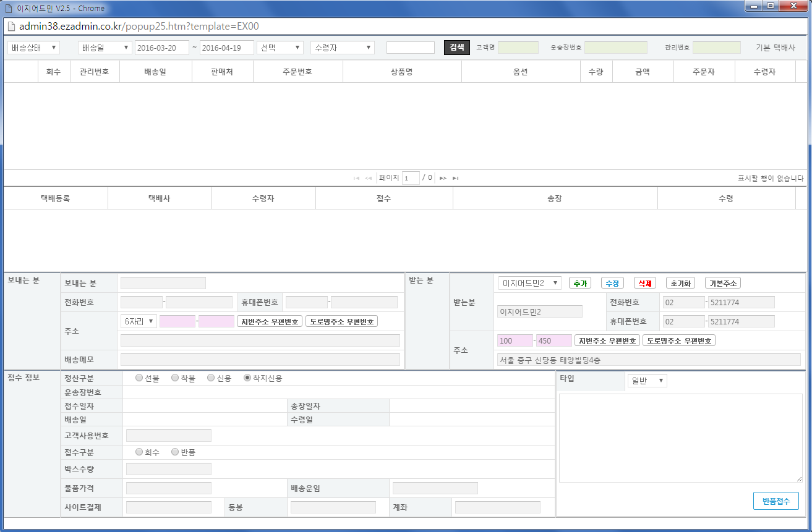Click the 송장 column header
Viewport: 812px width, 532px height.
coord(555,198)
